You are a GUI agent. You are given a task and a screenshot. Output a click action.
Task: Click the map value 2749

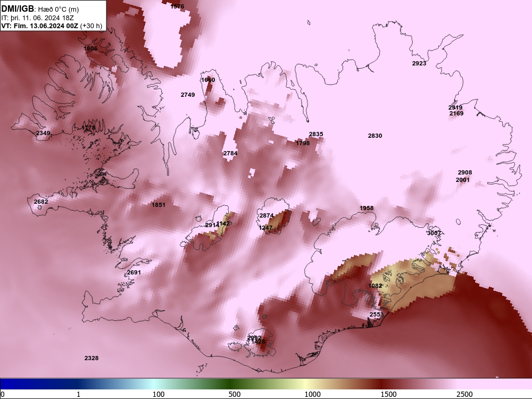[x=188, y=95]
